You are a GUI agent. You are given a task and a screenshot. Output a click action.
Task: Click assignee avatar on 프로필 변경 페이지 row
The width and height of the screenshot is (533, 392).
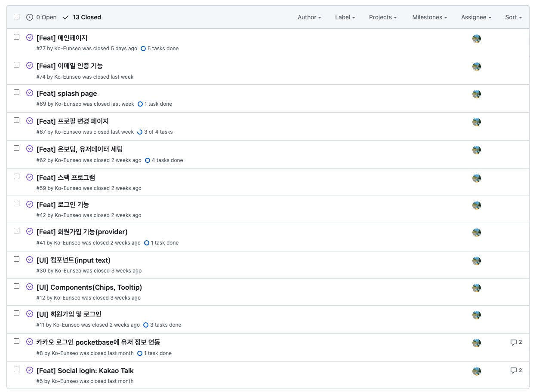tap(477, 122)
